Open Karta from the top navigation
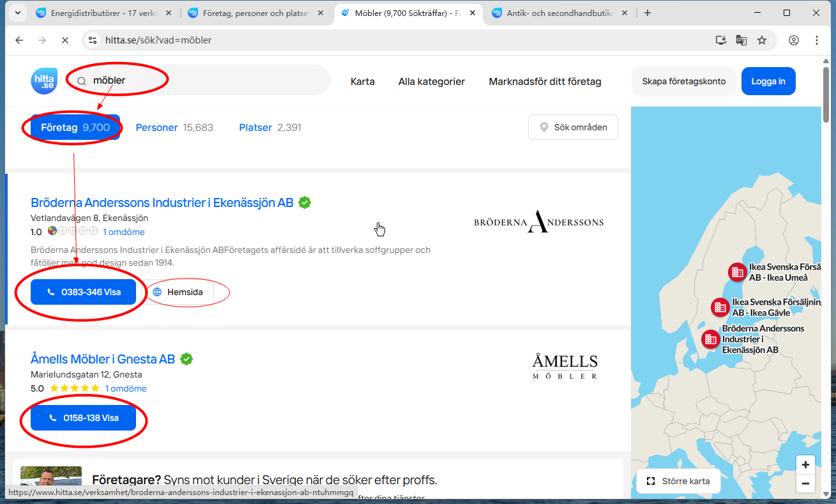This screenshot has height=504, width=836. [363, 81]
